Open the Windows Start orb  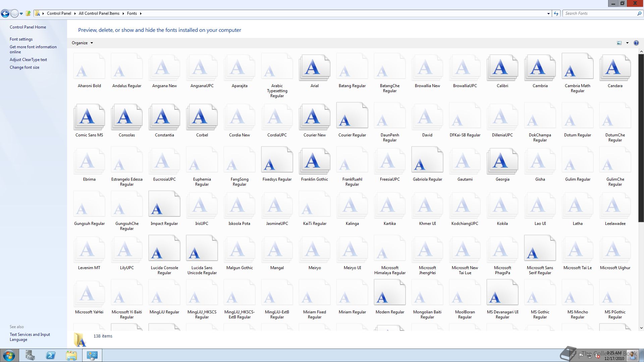(x=9, y=355)
